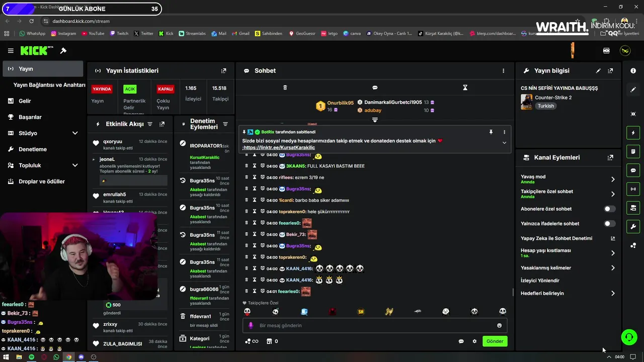Click the Bir mesaj gönderin input field
The width and height of the screenshot is (644, 362).
coord(375,325)
